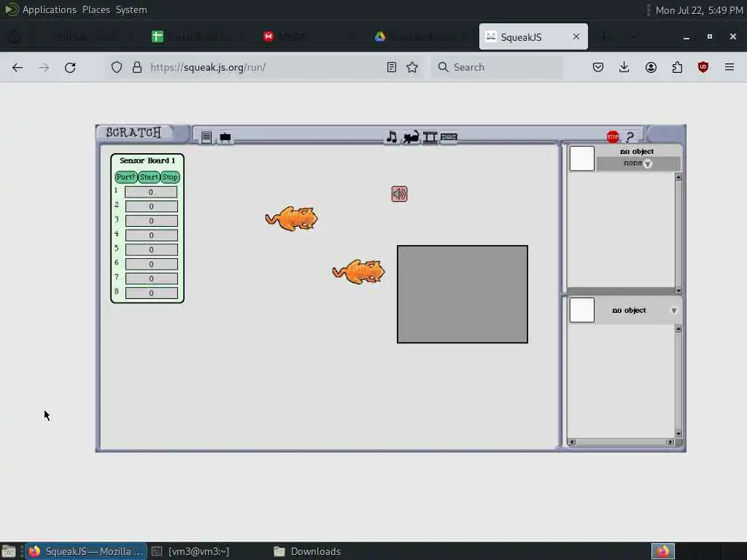Click the gray rectangle on the stage
747x560 pixels.
point(462,294)
